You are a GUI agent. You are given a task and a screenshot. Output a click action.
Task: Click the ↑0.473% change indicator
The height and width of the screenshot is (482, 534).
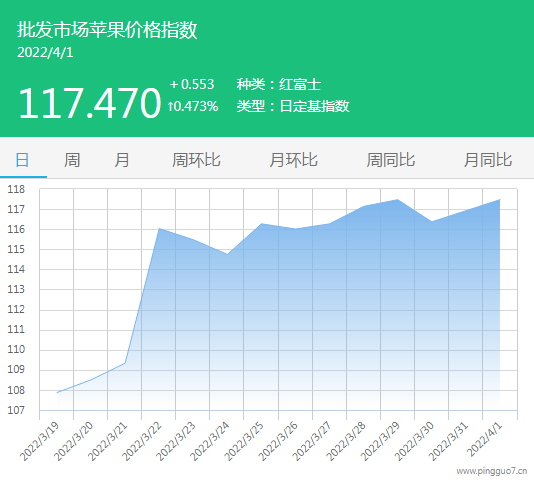coord(193,106)
